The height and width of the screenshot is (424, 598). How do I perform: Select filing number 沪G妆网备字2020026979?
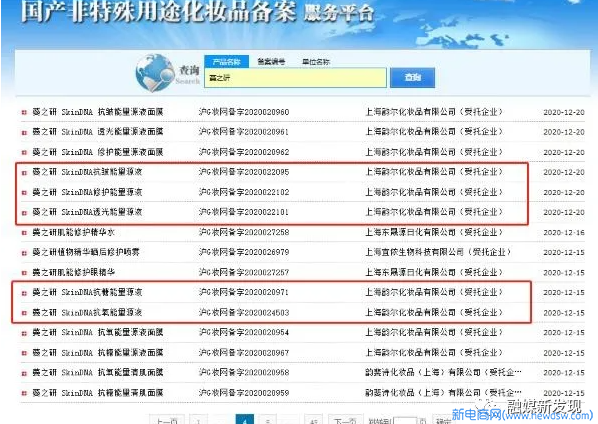(x=244, y=252)
